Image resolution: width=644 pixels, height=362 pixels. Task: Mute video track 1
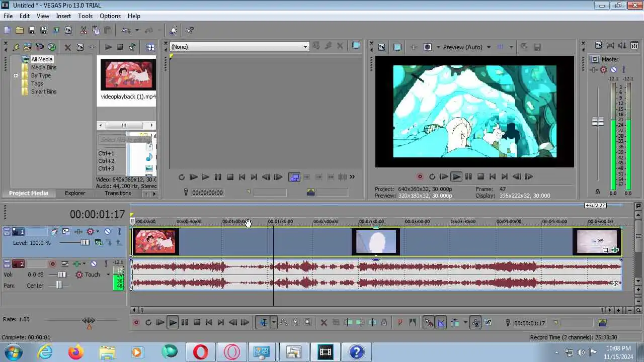pos(107,231)
